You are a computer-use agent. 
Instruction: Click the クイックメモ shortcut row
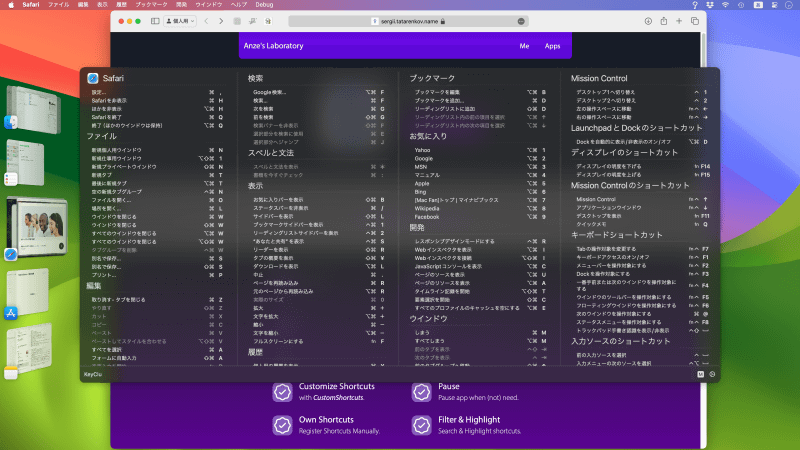pyautogui.click(x=642, y=224)
